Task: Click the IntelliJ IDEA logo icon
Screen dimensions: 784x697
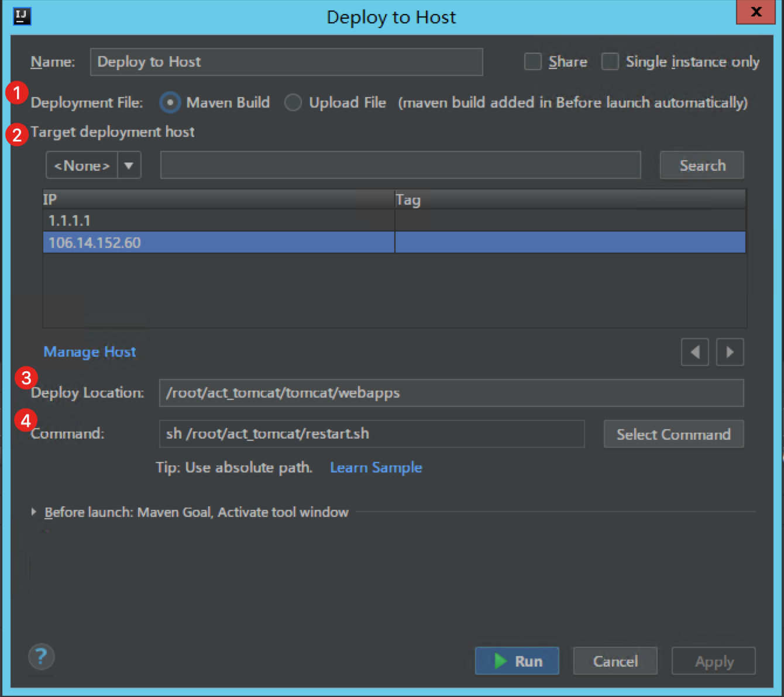Action: pos(21,17)
